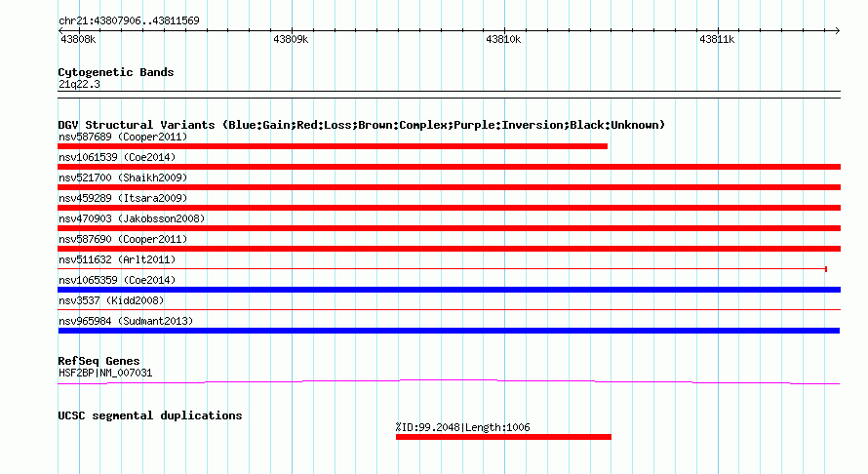The height and width of the screenshot is (474, 868).
Task: Select the 21q22.3 cytogenetic band bar
Action: coord(449,95)
